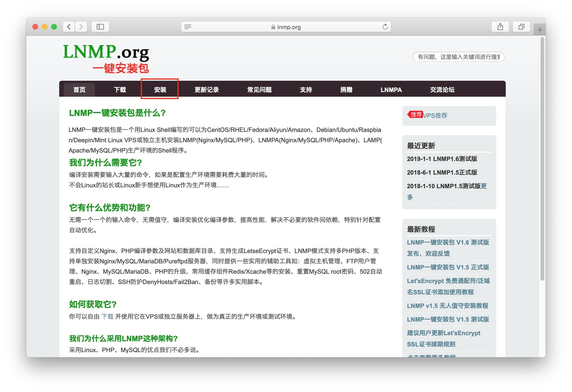Minimize the window with yellow button
Image resolution: width=572 pixels, height=392 pixels.
[45, 27]
